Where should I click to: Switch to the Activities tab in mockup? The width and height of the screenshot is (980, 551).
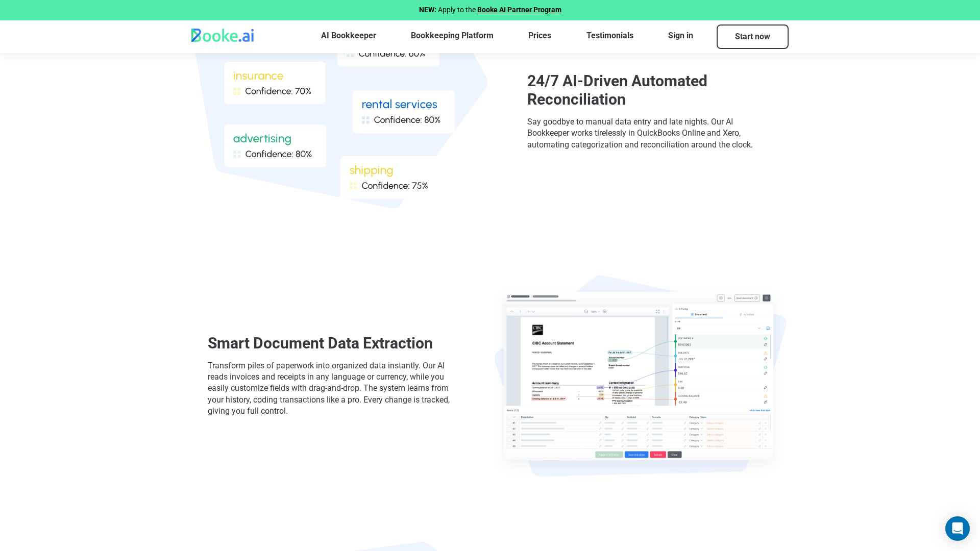[747, 314]
